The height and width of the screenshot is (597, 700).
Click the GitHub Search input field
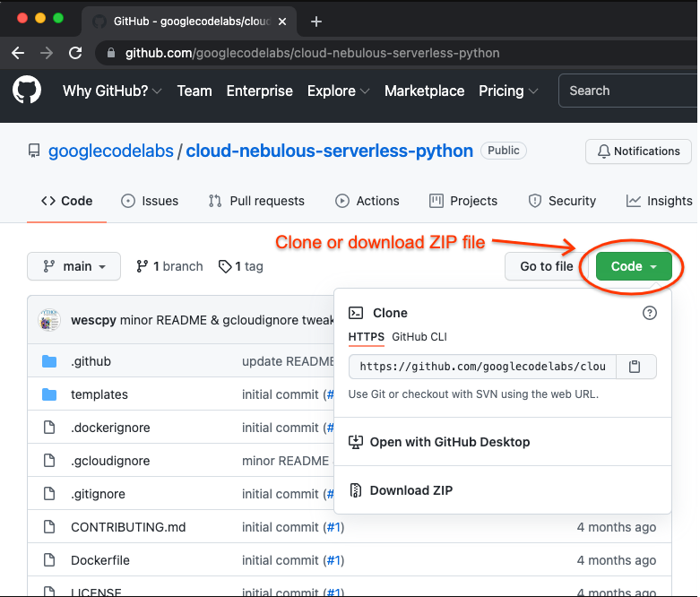tap(627, 91)
